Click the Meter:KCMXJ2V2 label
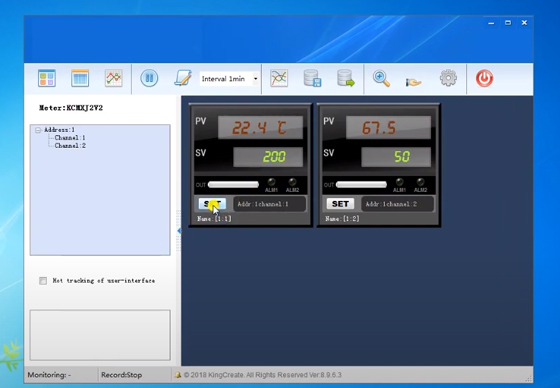The width and height of the screenshot is (560, 388). pos(71,108)
